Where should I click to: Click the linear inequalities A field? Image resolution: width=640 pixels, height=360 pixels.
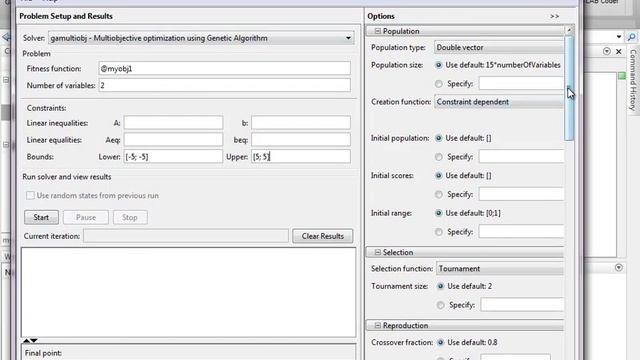(173, 123)
